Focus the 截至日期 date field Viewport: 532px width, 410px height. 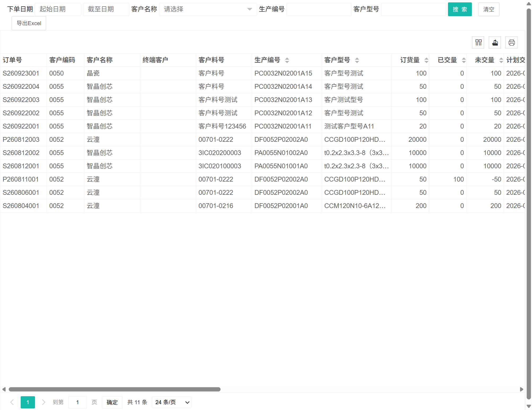pos(106,9)
